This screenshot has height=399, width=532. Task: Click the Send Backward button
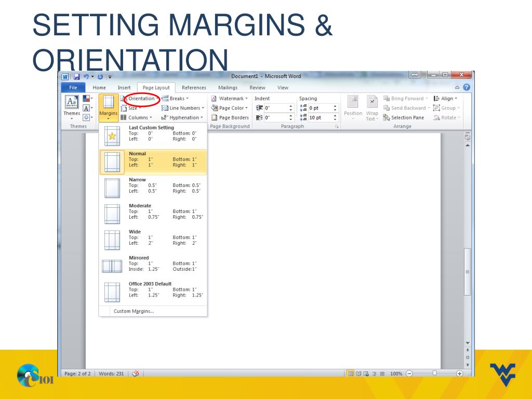coord(406,108)
